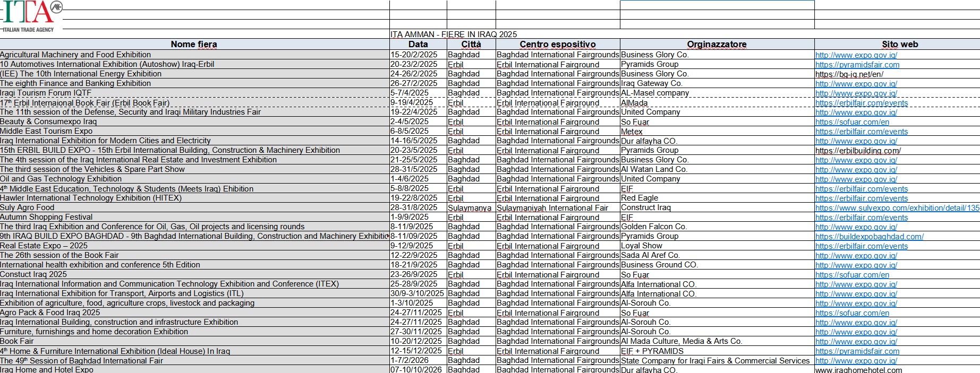Select the date cell "5-7/4/2025"

(418, 93)
